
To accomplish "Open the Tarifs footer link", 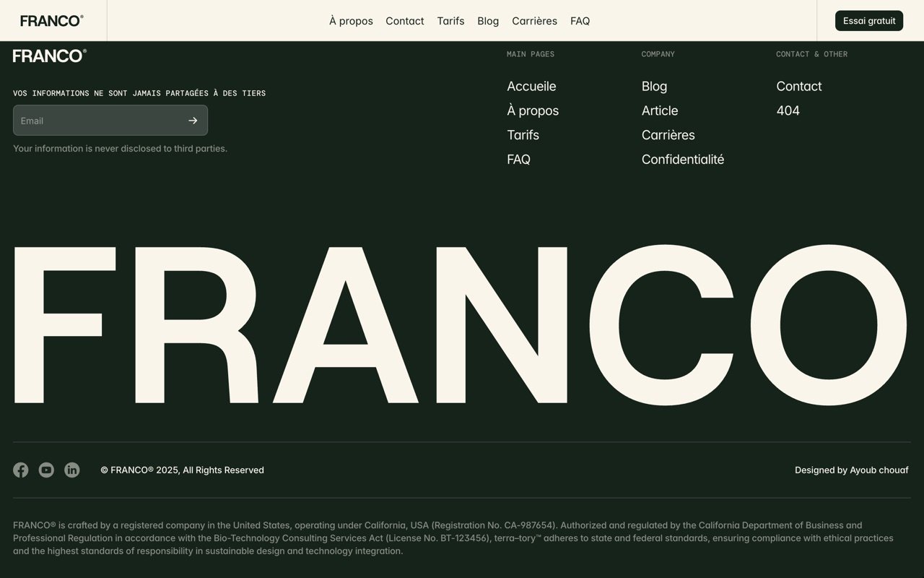I will [x=523, y=135].
